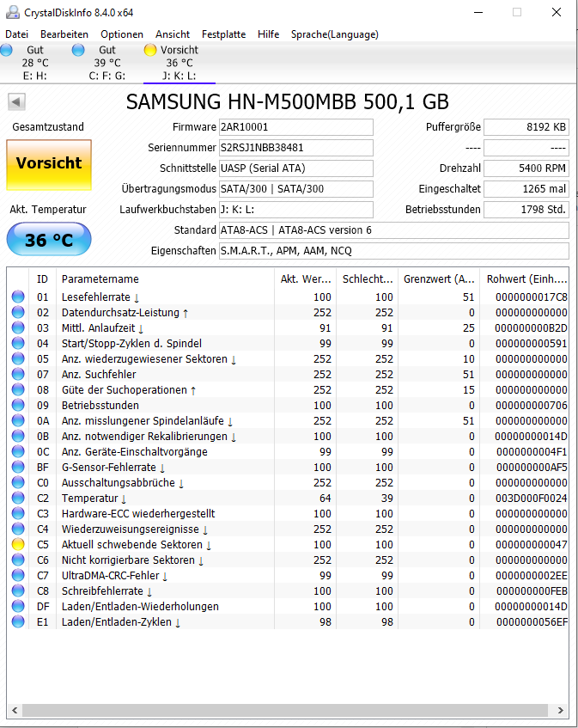
Task: Click status orb of Mittl. Anlaufzeit row
Action: click(18, 327)
